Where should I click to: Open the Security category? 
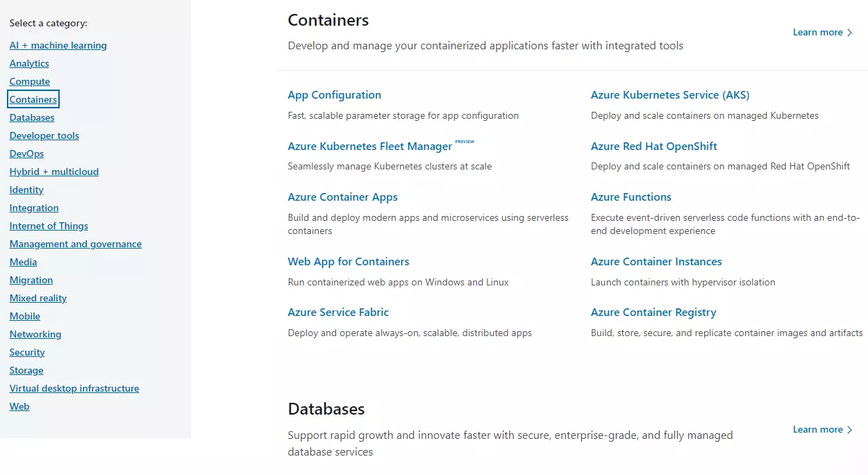26,351
